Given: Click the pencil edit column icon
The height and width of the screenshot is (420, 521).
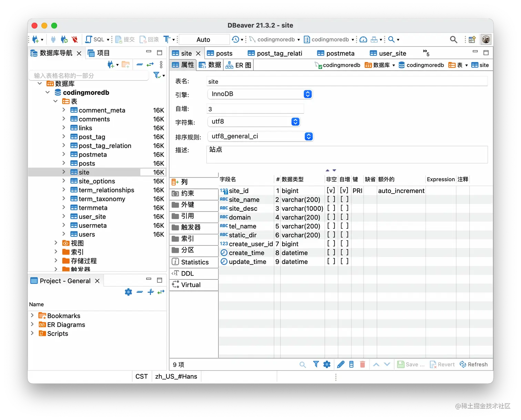Looking at the screenshot, I should tap(340, 365).
